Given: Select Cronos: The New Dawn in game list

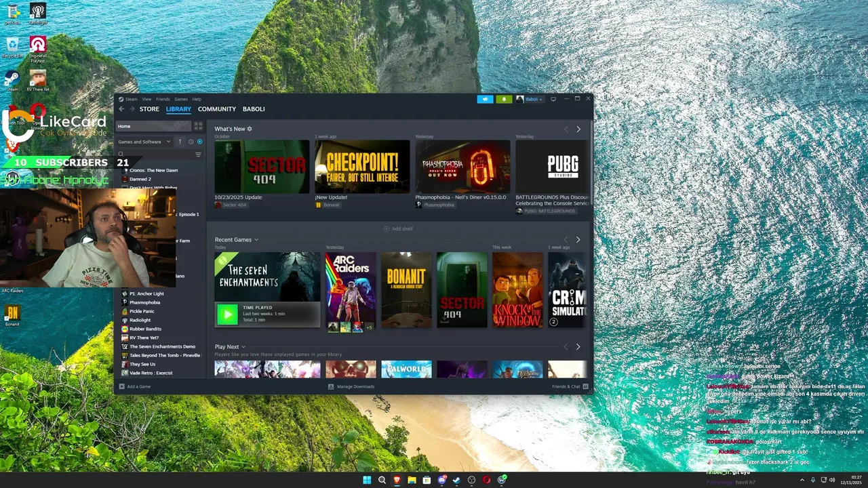Looking at the screenshot, I should 153,170.
